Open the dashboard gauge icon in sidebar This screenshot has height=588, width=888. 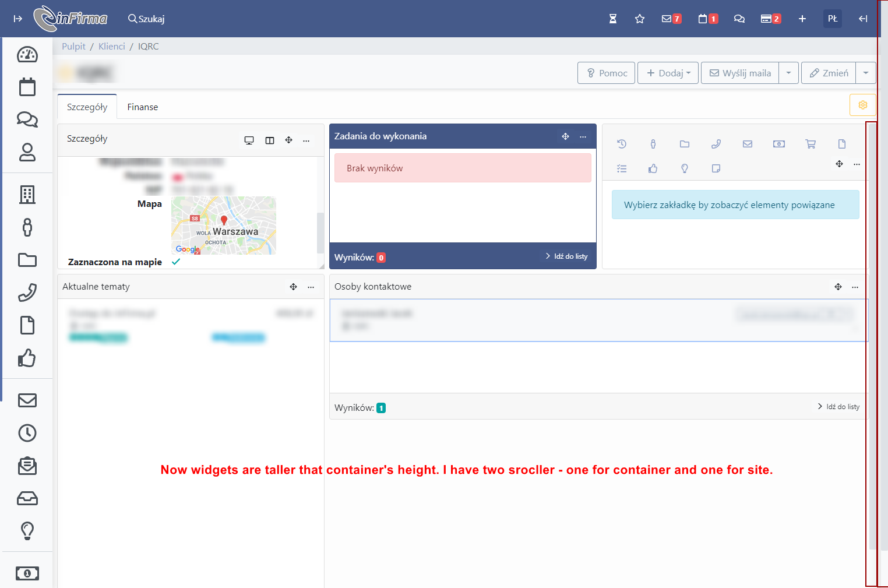click(27, 55)
